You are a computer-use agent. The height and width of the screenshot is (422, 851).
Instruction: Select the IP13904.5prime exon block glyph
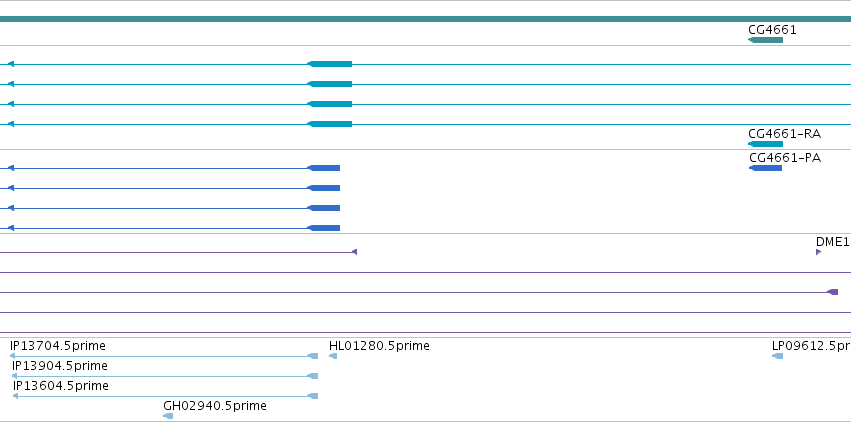coord(313,376)
